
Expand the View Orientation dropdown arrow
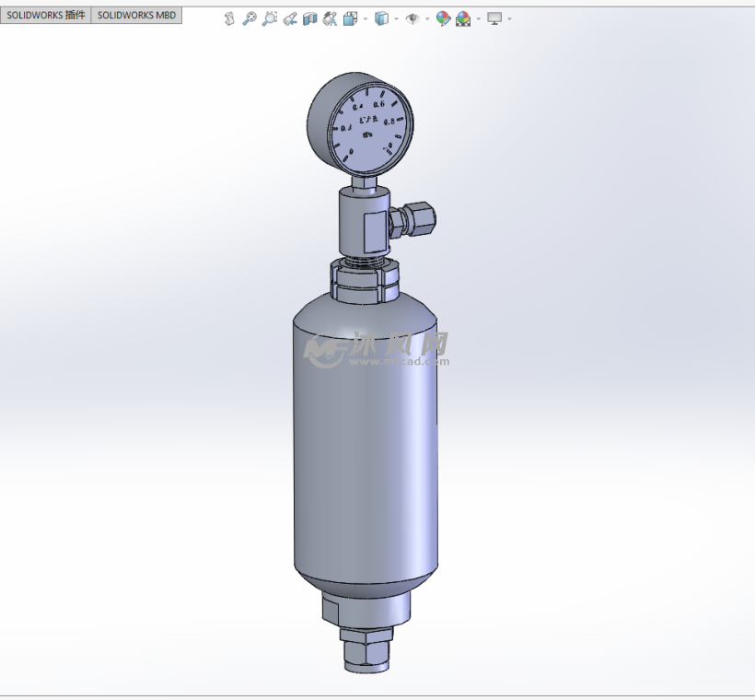(365, 18)
